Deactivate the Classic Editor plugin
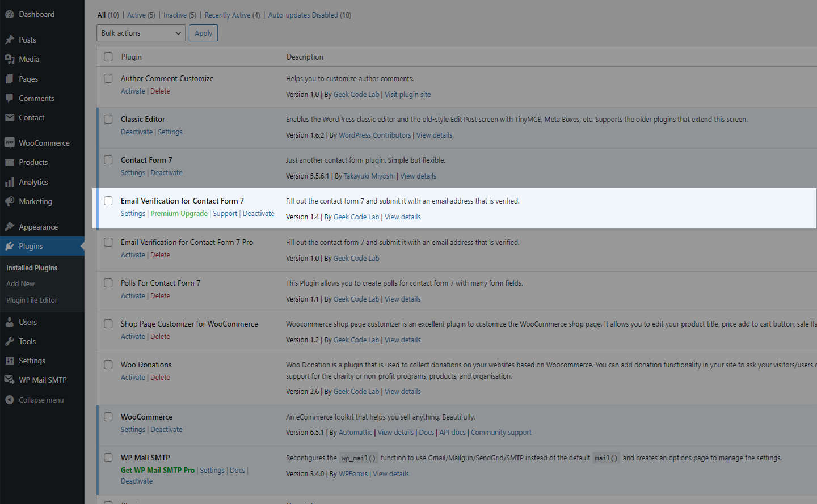This screenshot has height=504, width=817. [137, 132]
